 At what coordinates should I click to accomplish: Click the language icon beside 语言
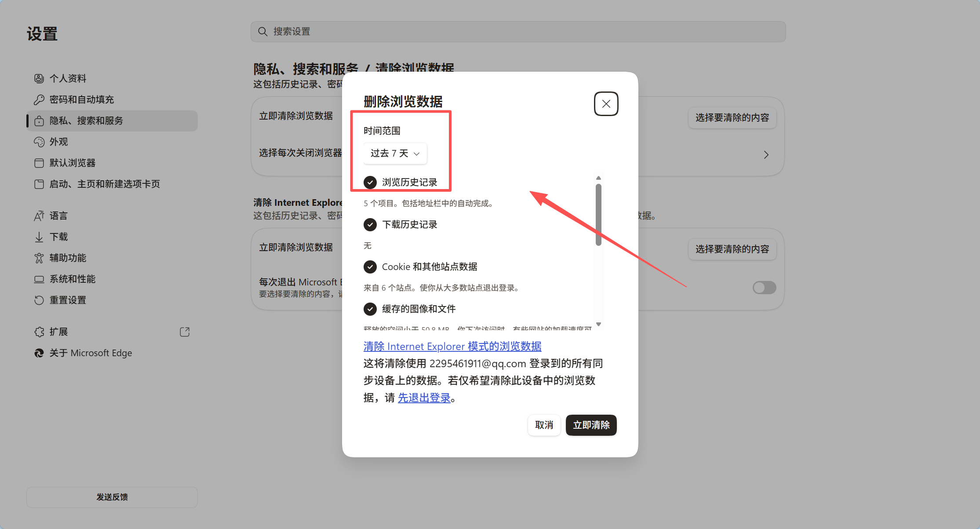coord(39,215)
